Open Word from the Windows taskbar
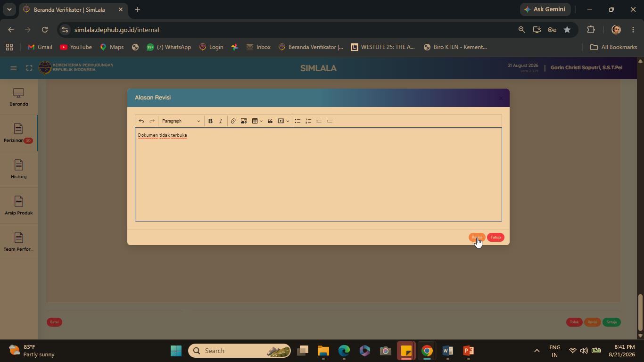This screenshot has height=362, width=644. click(447, 351)
